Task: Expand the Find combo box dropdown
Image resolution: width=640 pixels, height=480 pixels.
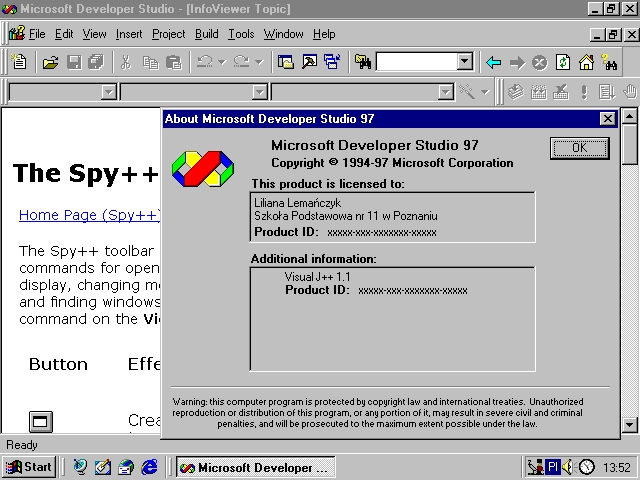Action: (464, 62)
